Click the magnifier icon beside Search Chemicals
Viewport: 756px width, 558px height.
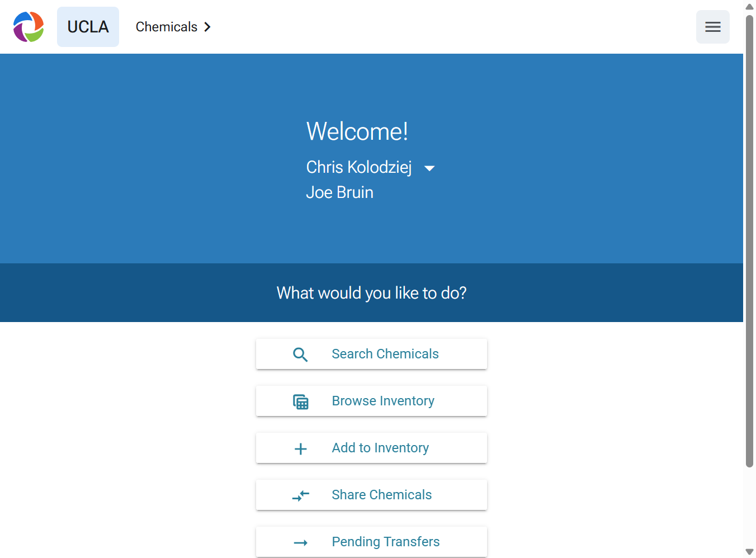[300, 354]
